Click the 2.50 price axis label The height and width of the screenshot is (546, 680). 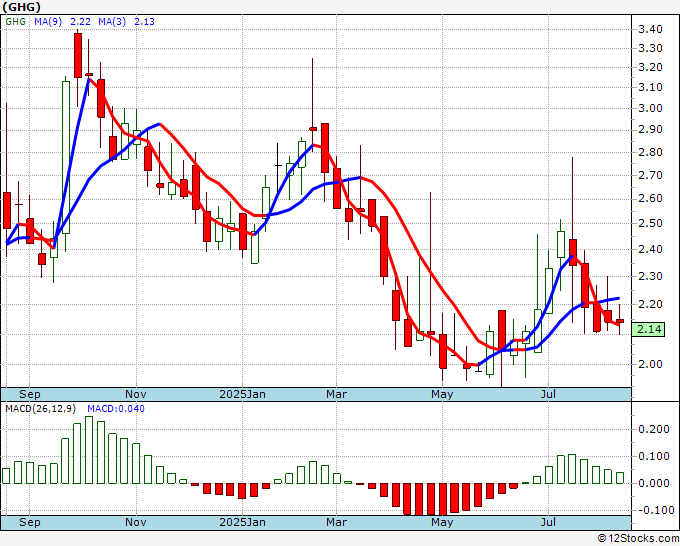(x=650, y=223)
